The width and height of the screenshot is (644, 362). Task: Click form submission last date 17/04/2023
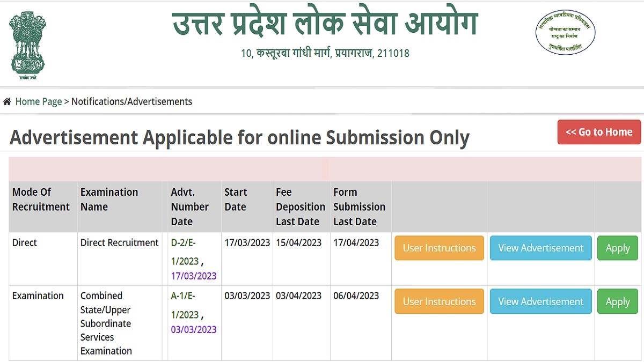pos(356,242)
